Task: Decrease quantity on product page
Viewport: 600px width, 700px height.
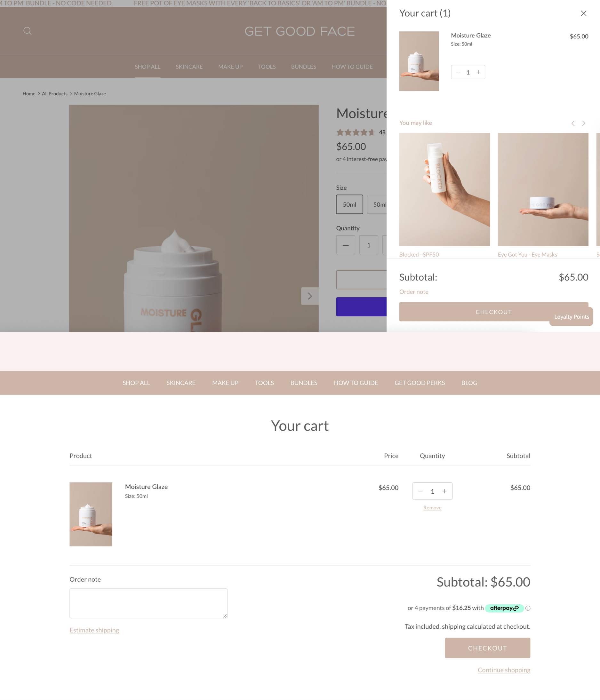Action: [346, 245]
